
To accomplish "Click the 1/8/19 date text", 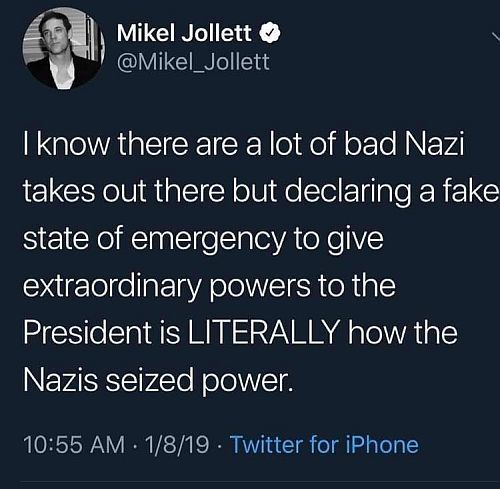I will [177, 445].
